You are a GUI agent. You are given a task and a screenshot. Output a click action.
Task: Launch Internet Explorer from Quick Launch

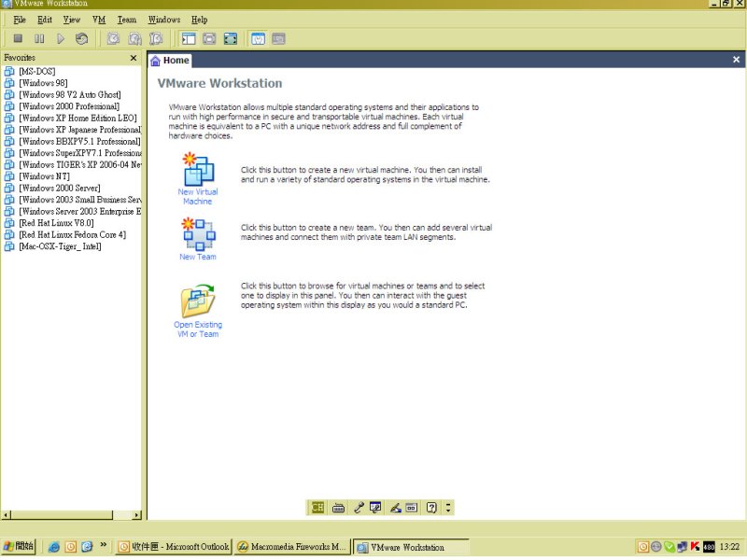coord(54,547)
